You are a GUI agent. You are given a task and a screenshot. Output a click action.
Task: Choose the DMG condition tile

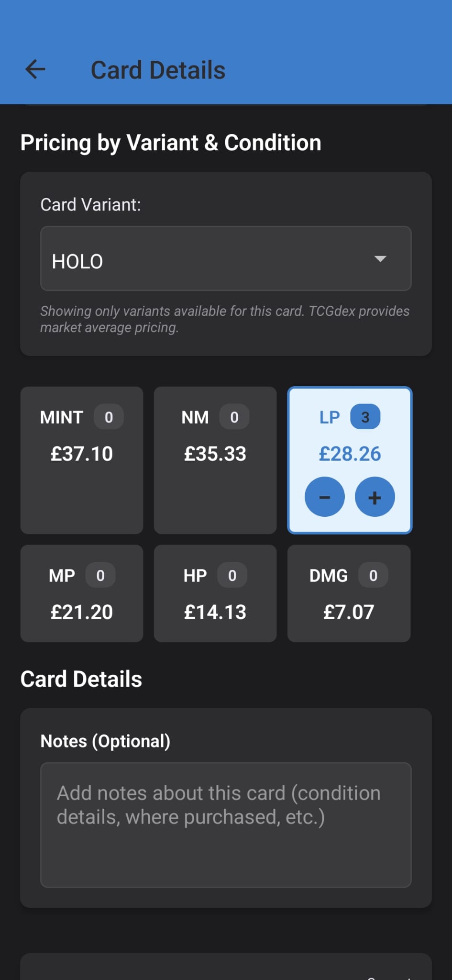[349, 593]
